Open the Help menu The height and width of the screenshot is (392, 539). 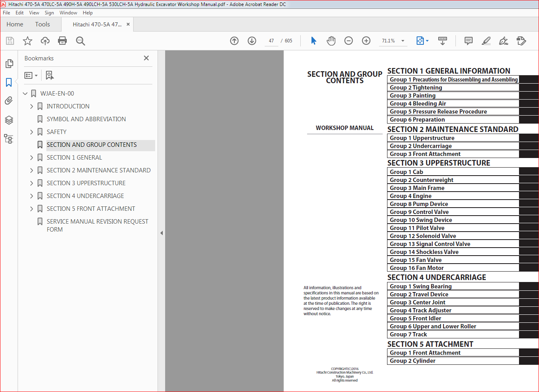click(88, 13)
